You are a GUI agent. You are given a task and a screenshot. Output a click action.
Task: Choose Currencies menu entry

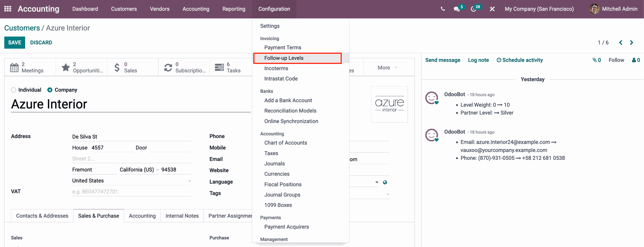pyautogui.click(x=277, y=174)
